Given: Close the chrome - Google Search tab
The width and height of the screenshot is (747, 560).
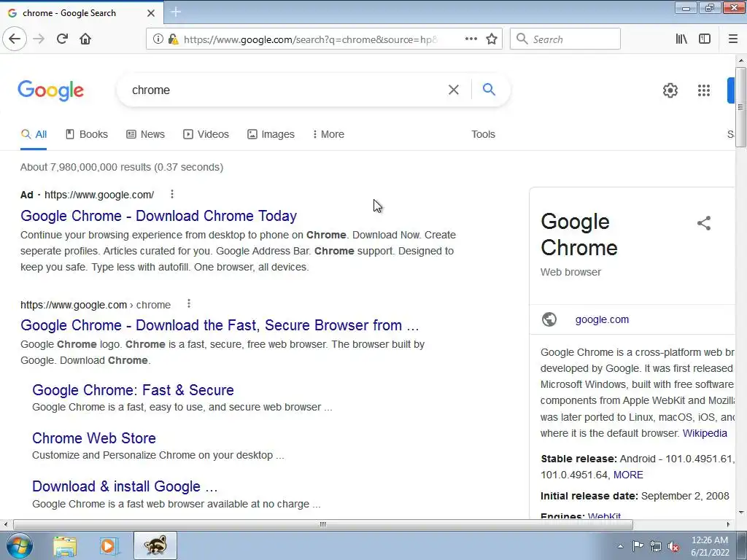Looking at the screenshot, I should tap(150, 13).
